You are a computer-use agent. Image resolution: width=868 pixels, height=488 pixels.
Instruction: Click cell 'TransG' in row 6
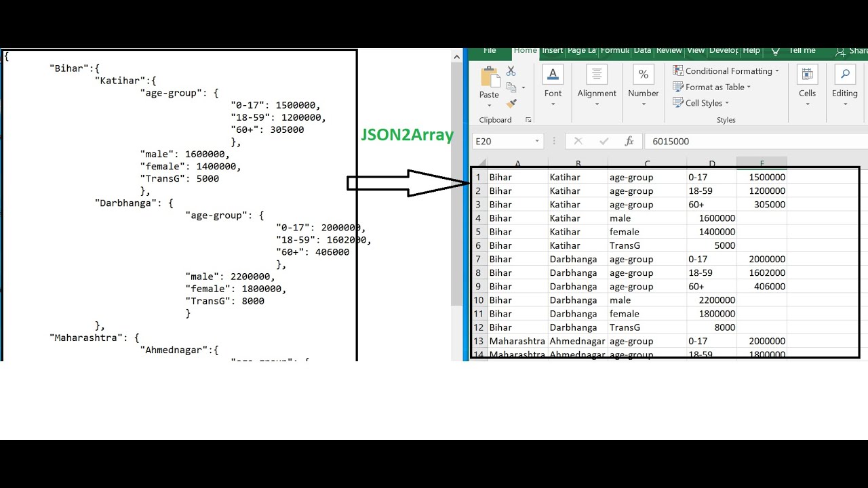point(647,245)
